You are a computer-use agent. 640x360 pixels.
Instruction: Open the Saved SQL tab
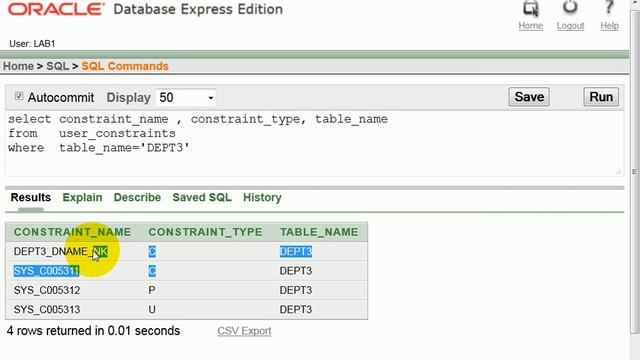[202, 198]
